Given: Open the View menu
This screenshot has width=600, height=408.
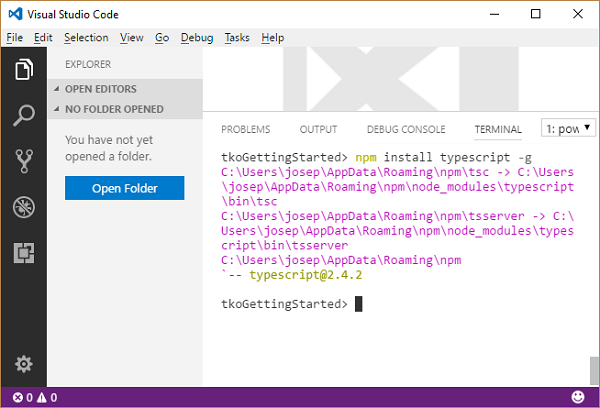Looking at the screenshot, I should 132,38.
